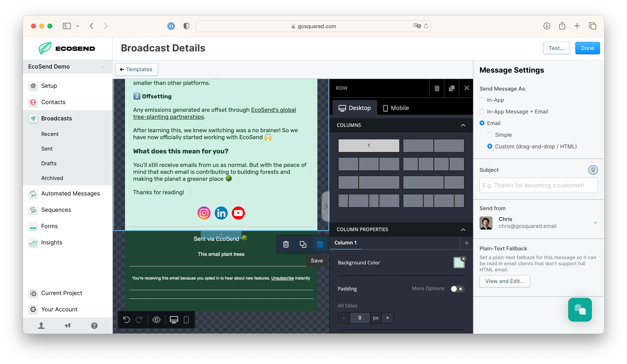Delete the footer block with trash icon
This screenshot has width=627, height=364.
click(286, 244)
